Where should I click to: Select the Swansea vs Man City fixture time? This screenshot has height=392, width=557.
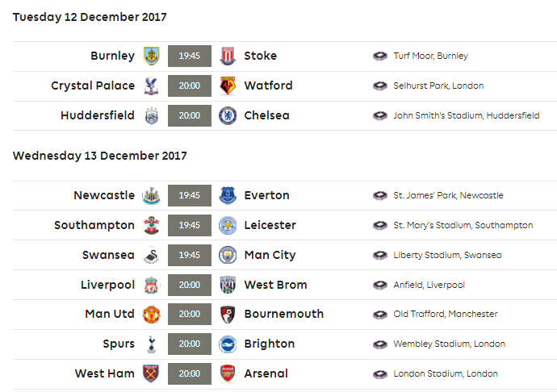point(190,255)
